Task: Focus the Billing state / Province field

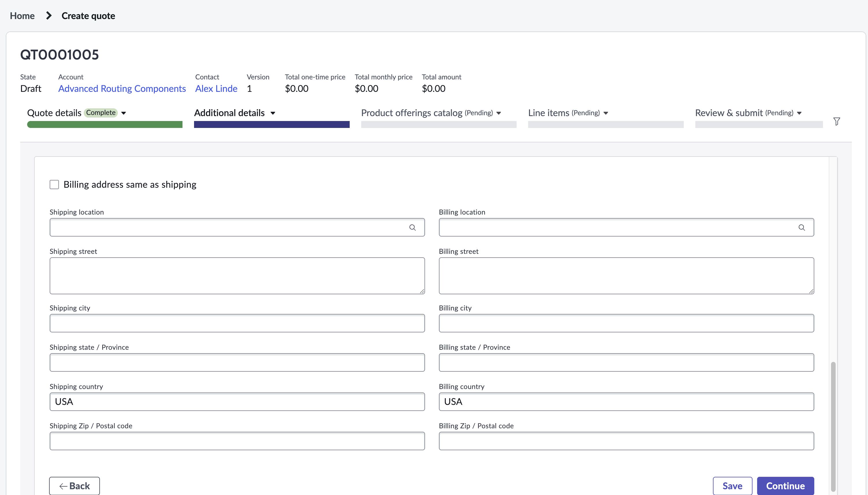Action: 626,362
